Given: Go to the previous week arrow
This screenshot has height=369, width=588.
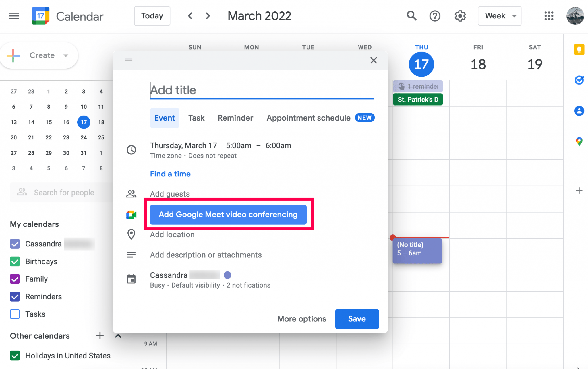Looking at the screenshot, I should coord(190,16).
